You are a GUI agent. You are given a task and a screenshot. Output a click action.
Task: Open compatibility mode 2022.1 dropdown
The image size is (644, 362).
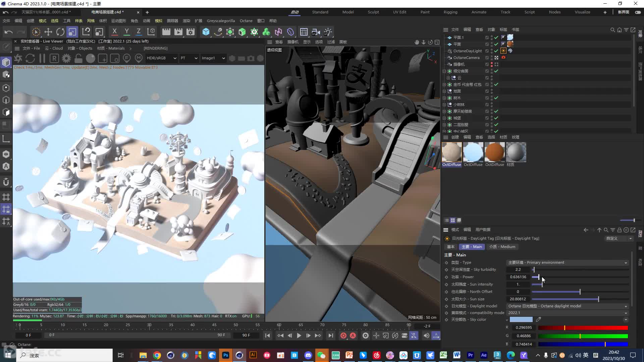tap(568, 313)
